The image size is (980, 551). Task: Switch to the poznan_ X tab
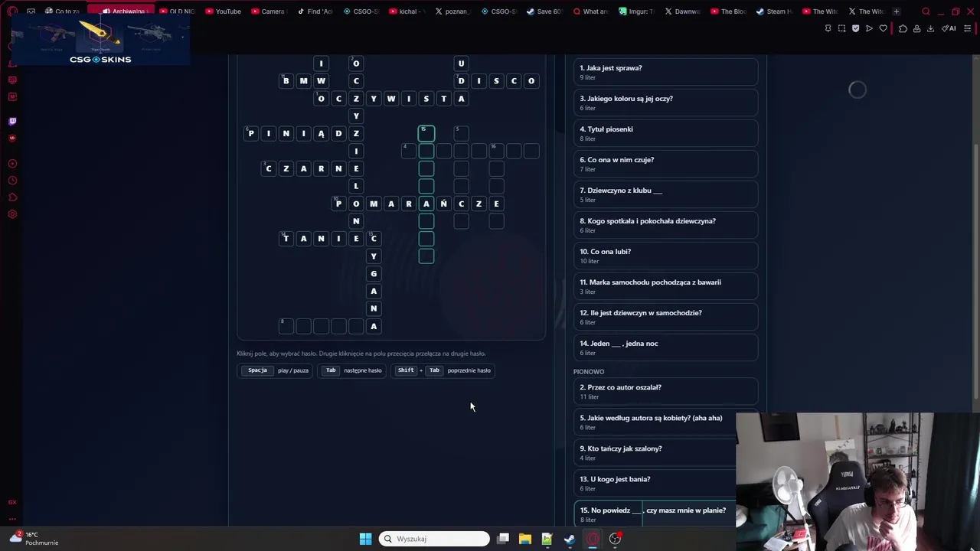[452, 11]
